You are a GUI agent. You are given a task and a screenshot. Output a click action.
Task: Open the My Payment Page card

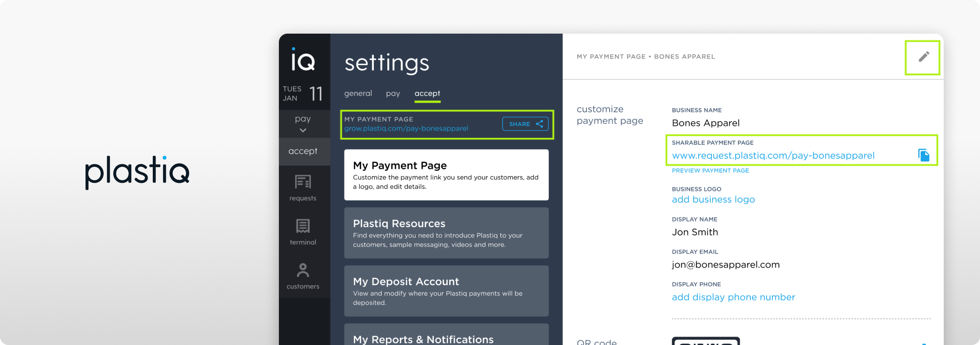tap(446, 175)
